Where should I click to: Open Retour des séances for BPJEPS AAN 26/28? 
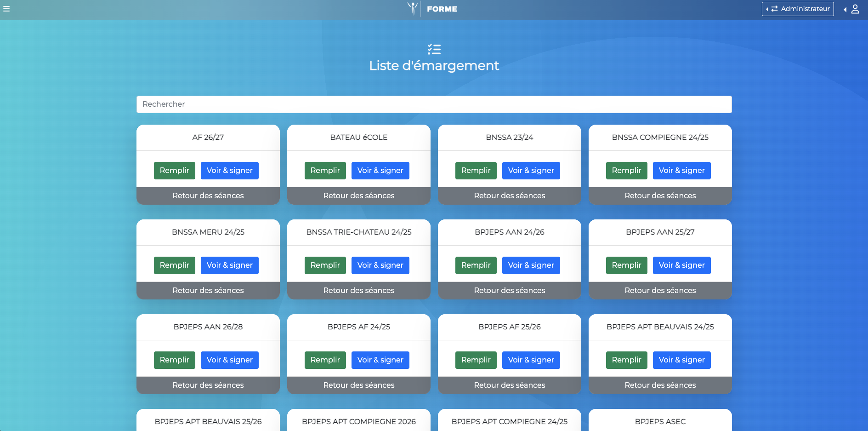pyautogui.click(x=208, y=385)
